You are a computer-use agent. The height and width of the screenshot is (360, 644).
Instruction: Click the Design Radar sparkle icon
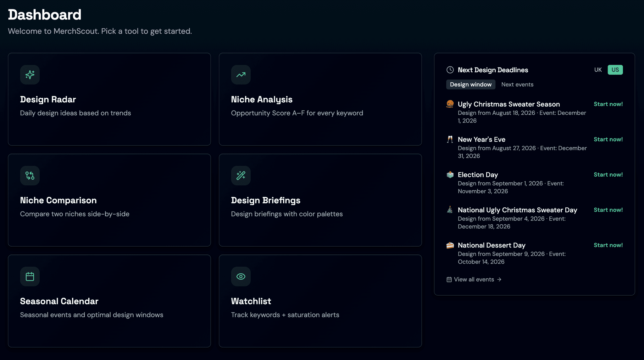[30, 75]
